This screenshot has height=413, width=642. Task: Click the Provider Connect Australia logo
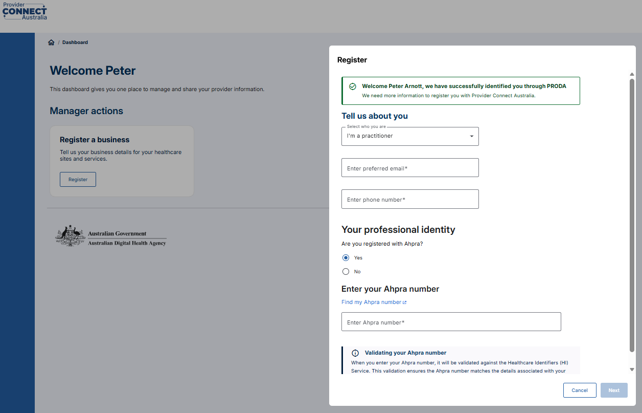point(25,11)
